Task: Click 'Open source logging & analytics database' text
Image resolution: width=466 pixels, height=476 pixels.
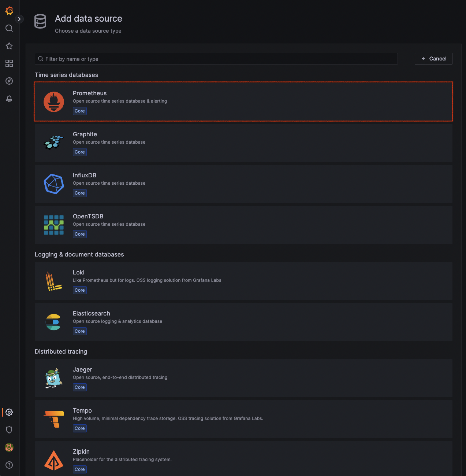Action: 118,321
